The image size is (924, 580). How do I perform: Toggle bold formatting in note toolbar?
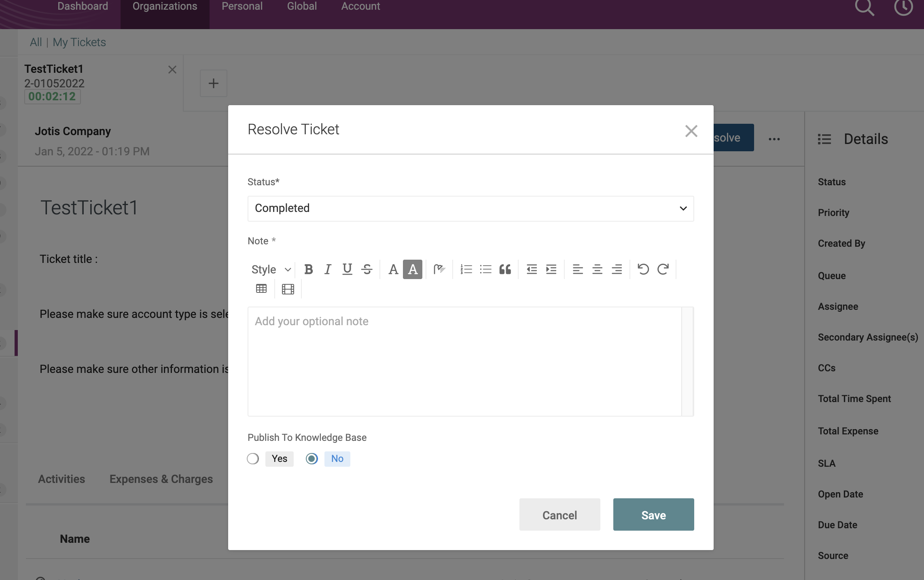(x=308, y=269)
